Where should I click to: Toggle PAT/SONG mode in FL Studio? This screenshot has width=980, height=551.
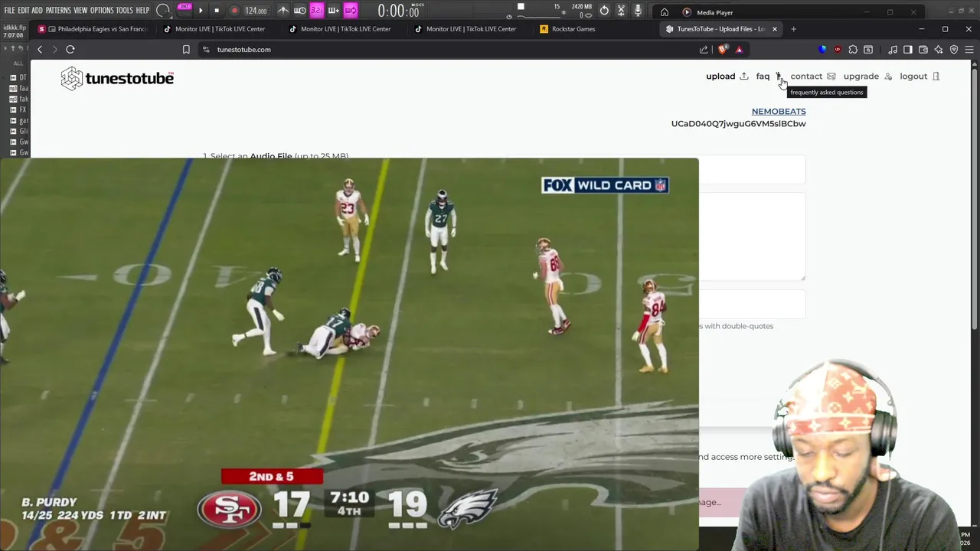(x=185, y=11)
